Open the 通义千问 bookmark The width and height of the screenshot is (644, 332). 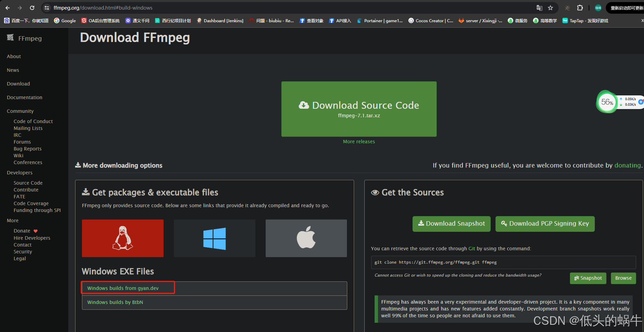point(137,21)
